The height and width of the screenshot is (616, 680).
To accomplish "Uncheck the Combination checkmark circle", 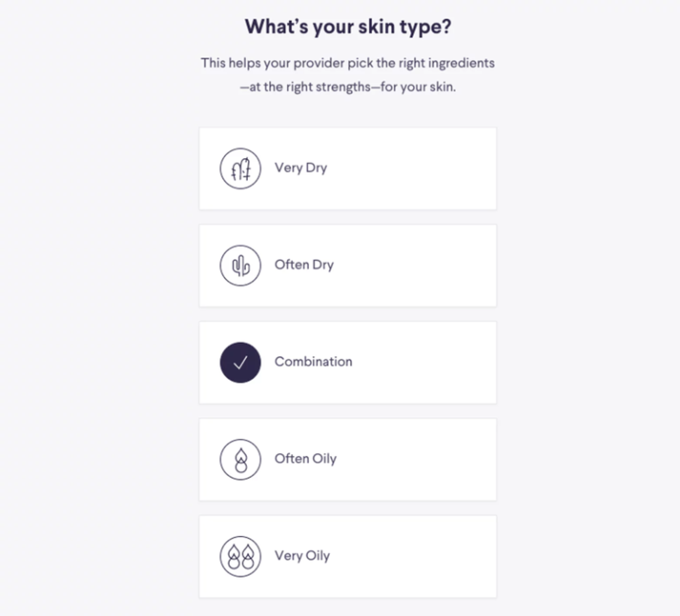I will tap(240, 362).
